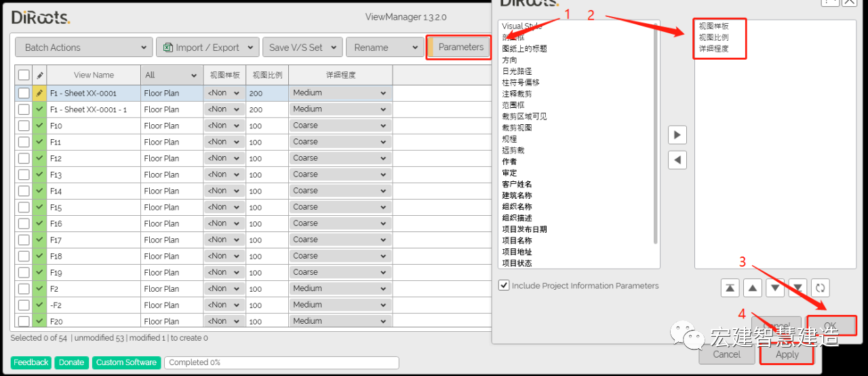Select 图纸上的标题 in available parameters list
868x376 pixels.
click(524, 49)
